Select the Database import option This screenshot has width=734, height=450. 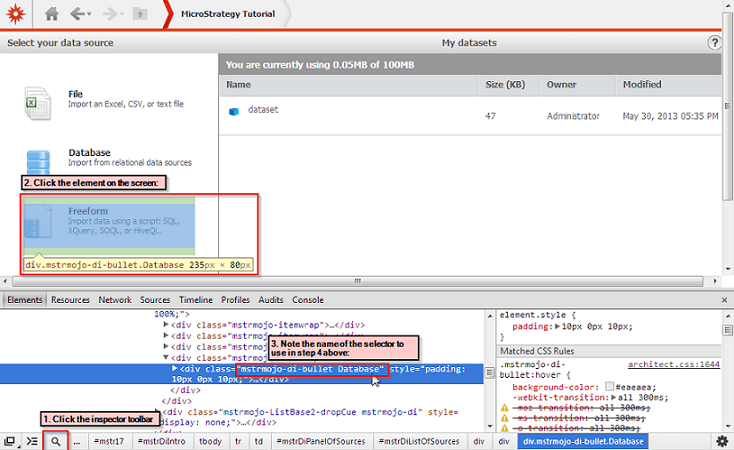[110, 162]
